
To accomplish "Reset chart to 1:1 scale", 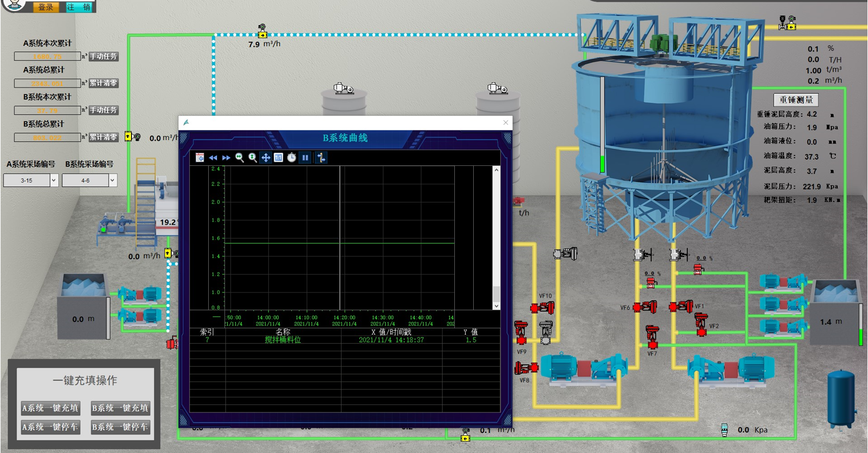I will (x=279, y=158).
